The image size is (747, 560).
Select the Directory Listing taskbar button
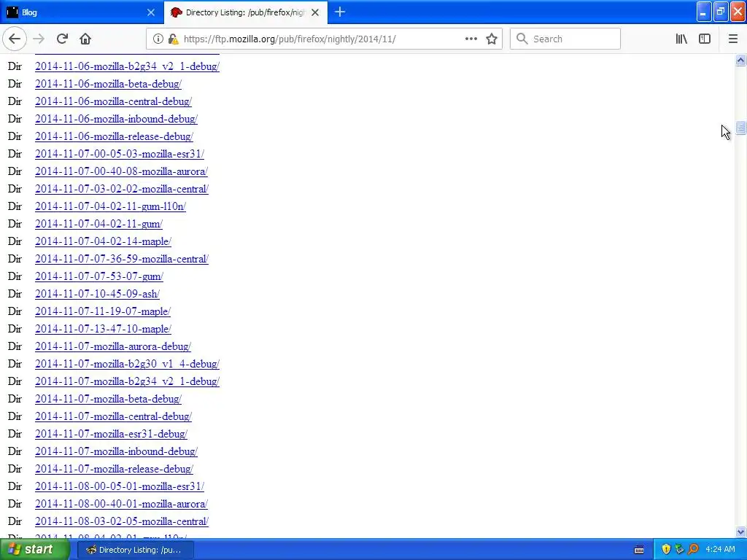pyautogui.click(x=135, y=550)
